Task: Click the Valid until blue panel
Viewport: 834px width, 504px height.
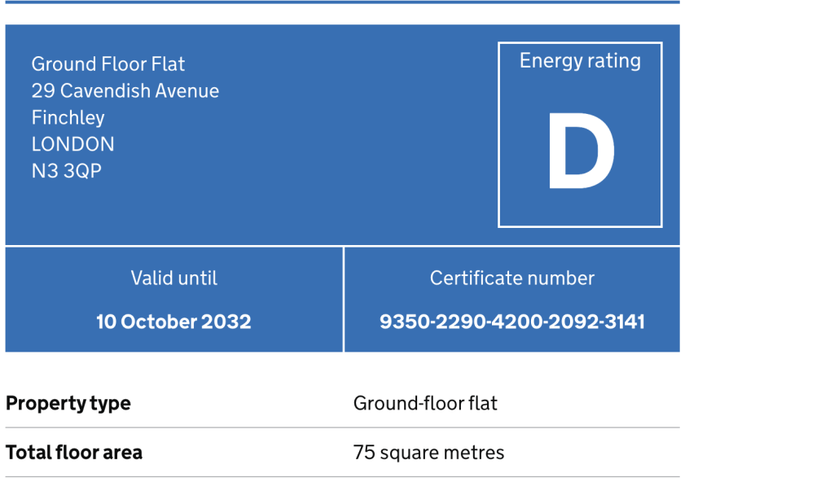Action: [174, 300]
